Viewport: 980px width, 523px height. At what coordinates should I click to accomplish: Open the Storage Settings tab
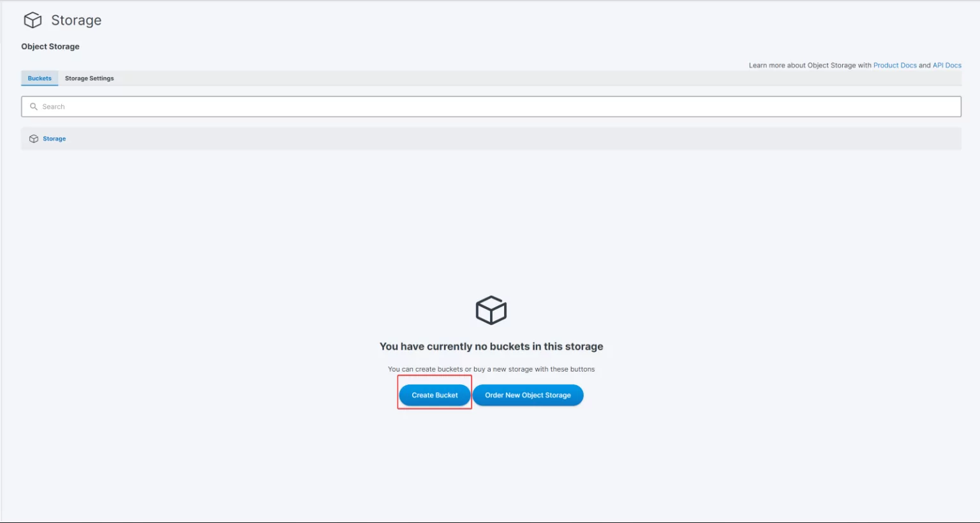coord(89,79)
